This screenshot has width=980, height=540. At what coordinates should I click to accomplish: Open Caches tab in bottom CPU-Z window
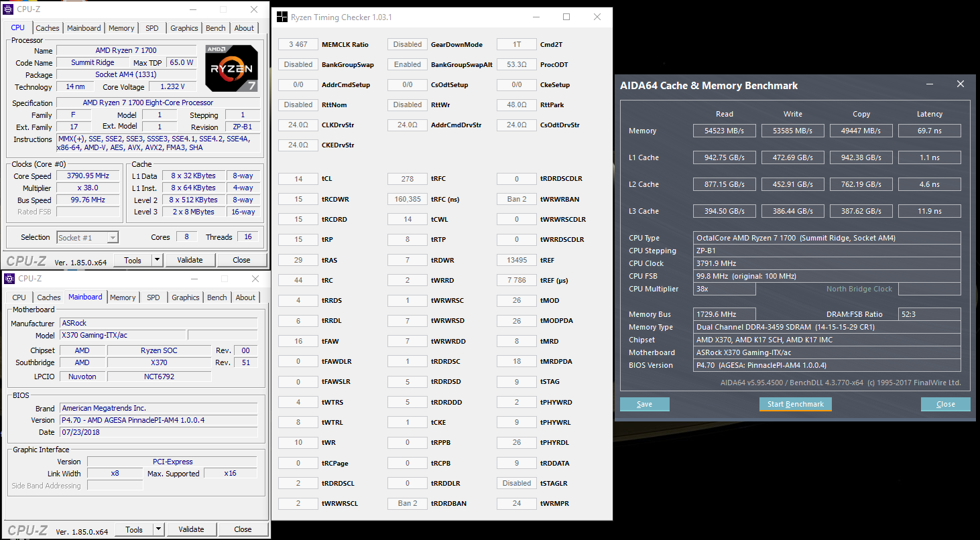[x=49, y=297]
